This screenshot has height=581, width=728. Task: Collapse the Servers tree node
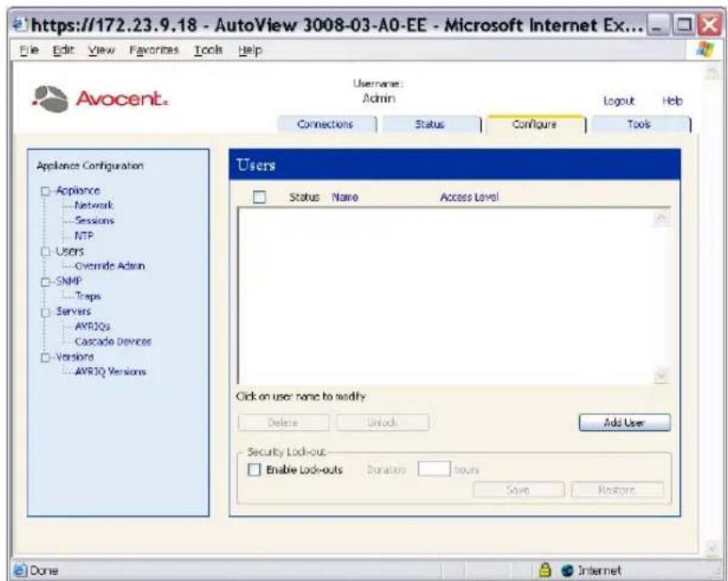click(45, 312)
